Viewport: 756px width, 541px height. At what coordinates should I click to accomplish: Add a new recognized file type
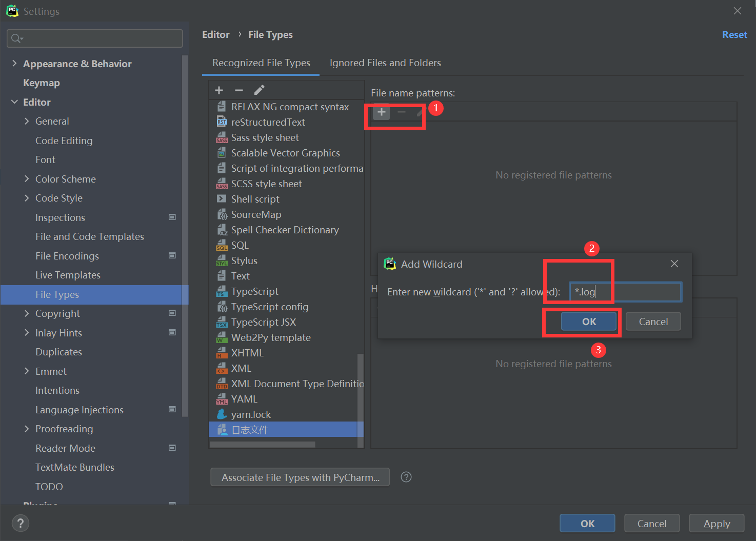(x=219, y=90)
